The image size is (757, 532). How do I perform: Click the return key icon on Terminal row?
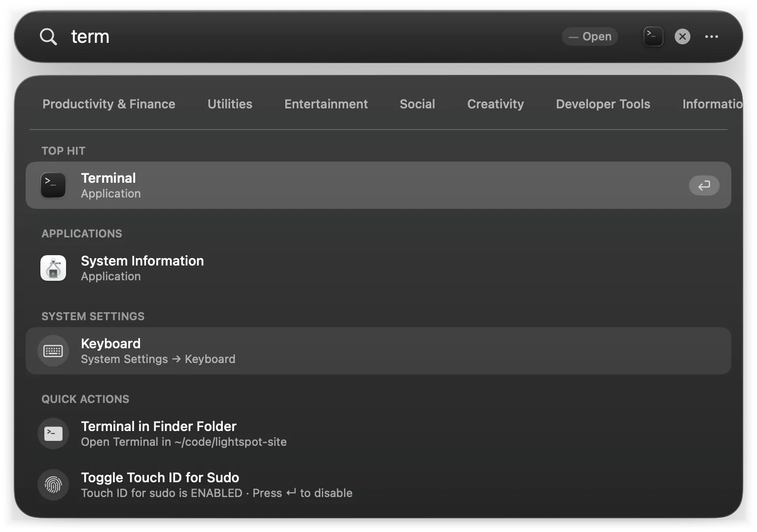point(704,185)
